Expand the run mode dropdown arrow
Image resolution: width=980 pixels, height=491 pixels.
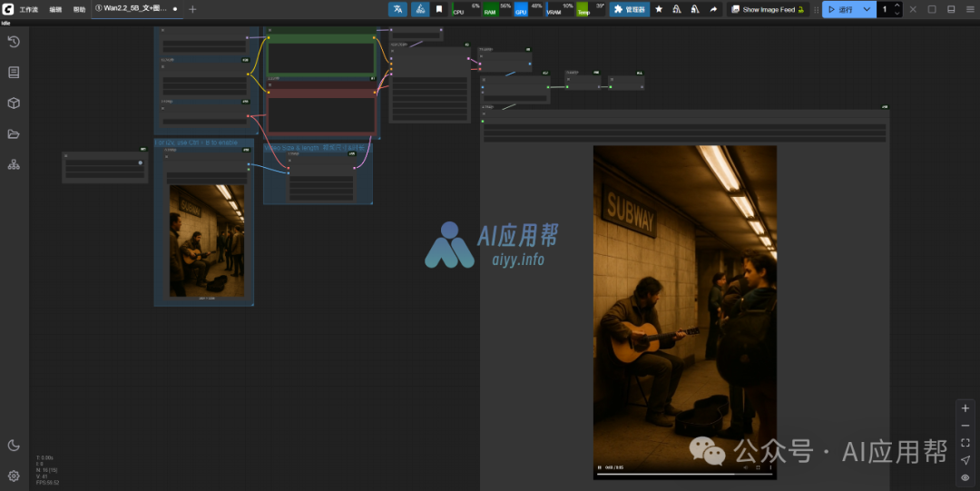point(867,9)
